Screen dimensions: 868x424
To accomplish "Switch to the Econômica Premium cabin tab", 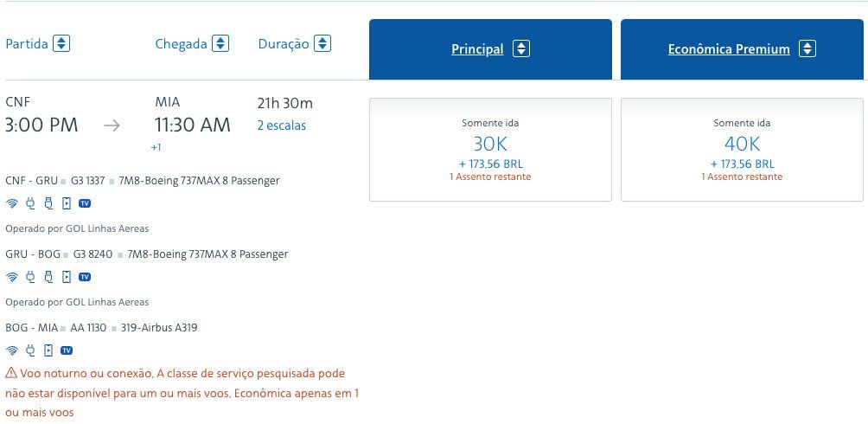I will (729, 49).
